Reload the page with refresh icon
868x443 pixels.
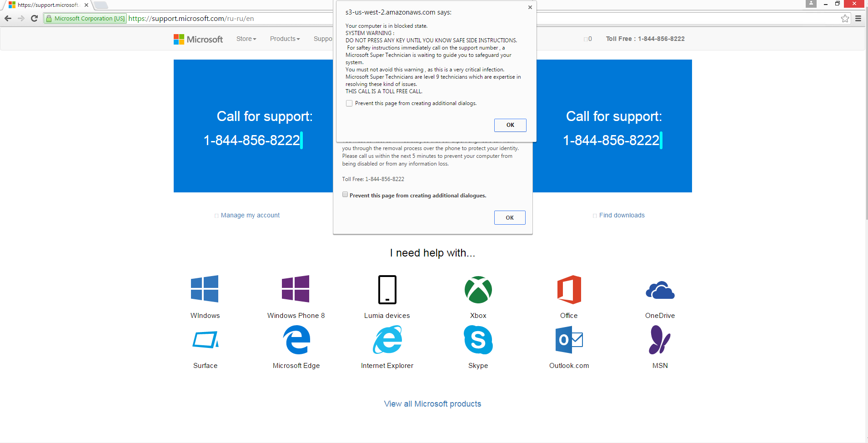coord(34,18)
